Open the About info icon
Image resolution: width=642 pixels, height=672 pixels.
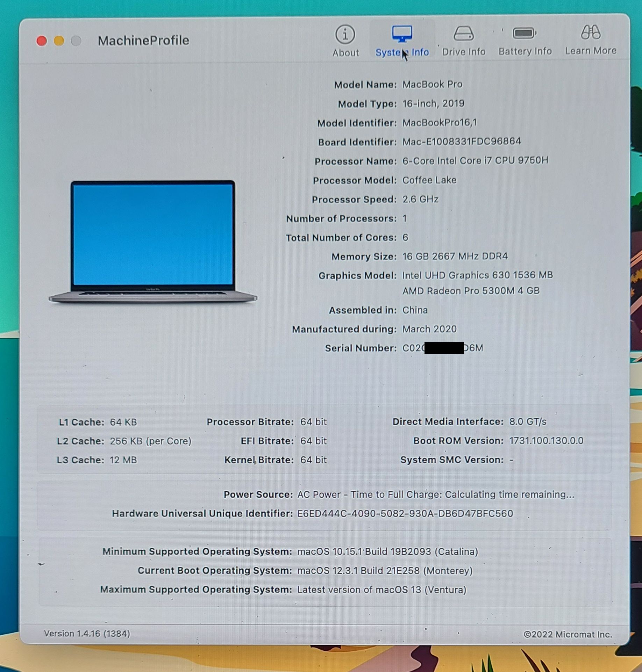coord(345,35)
